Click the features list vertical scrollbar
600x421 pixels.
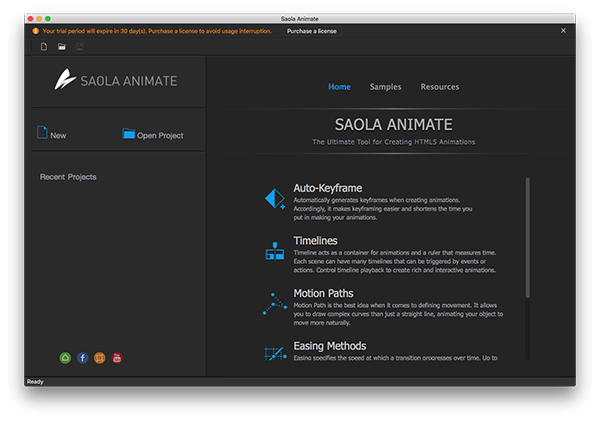pos(528,237)
